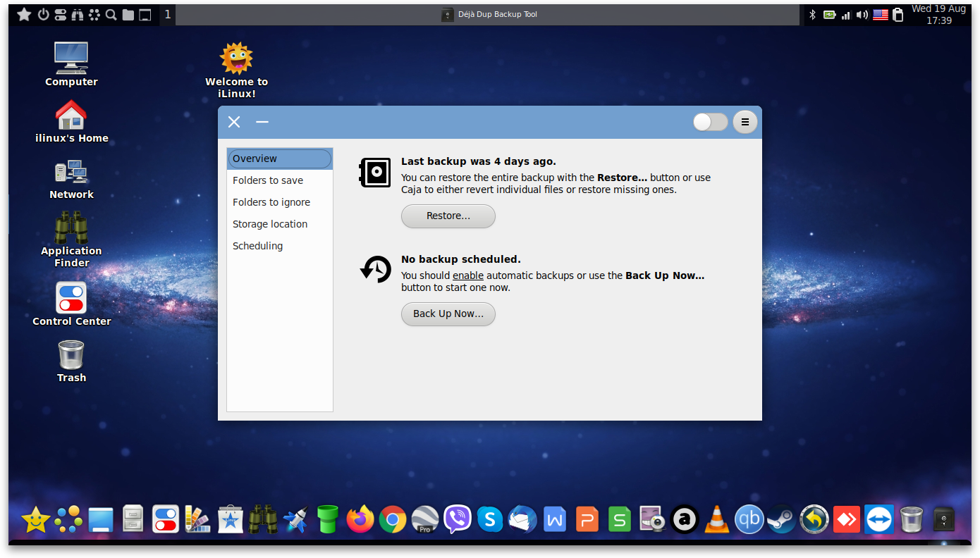Click the US flag keyboard layout indicator
Screen dimensions: 980x558
coord(880,14)
